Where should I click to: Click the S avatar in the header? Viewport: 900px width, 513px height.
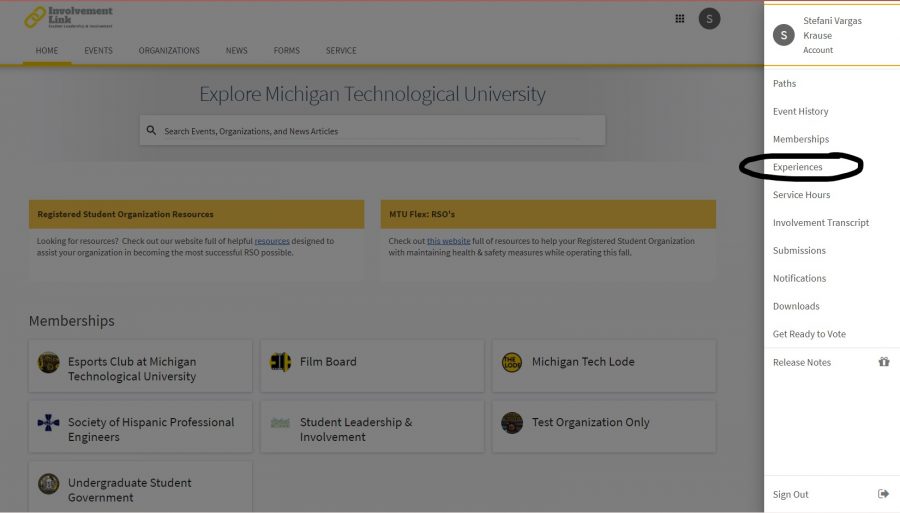click(x=709, y=19)
